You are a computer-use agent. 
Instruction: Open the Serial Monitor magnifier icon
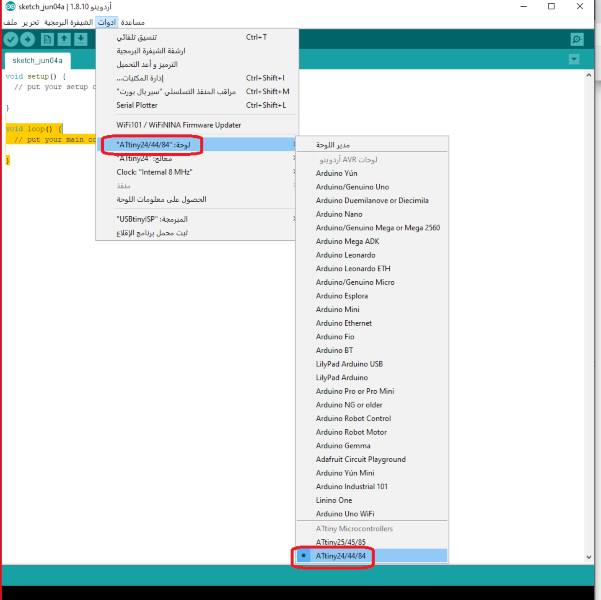(x=576, y=39)
